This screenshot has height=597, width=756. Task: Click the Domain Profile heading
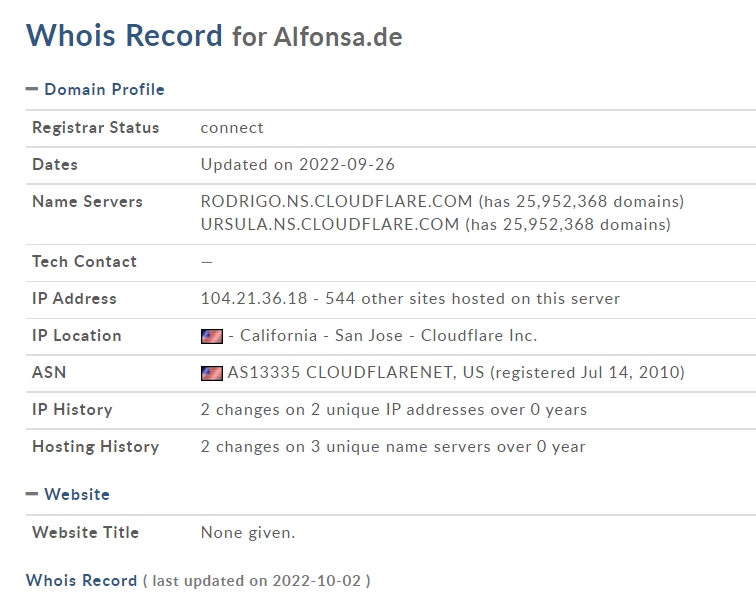[x=104, y=89]
